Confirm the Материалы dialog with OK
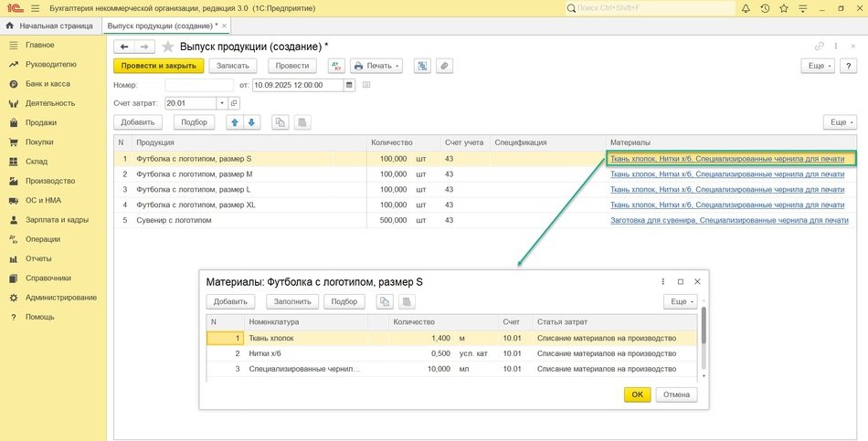The height and width of the screenshot is (441, 868). [x=637, y=394]
